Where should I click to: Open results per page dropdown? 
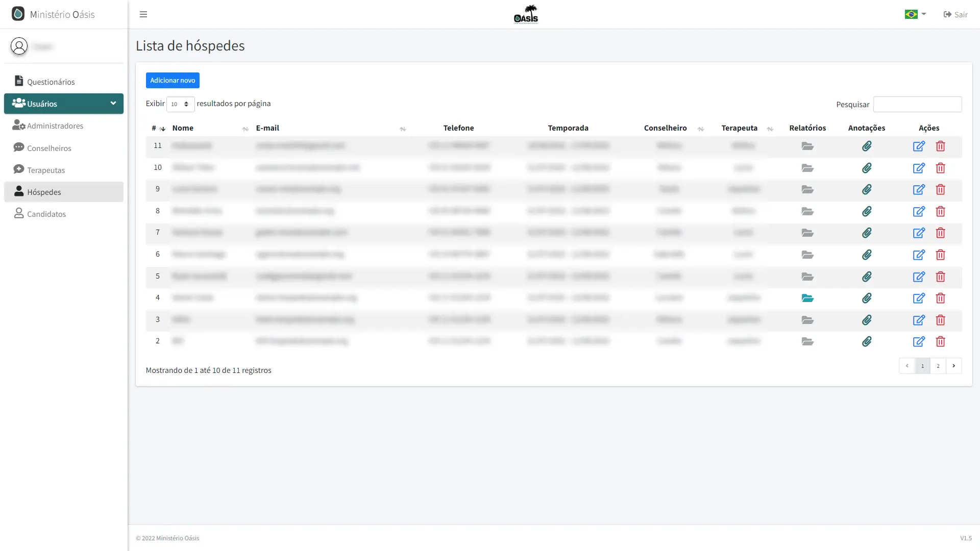pyautogui.click(x=180, y=104)
